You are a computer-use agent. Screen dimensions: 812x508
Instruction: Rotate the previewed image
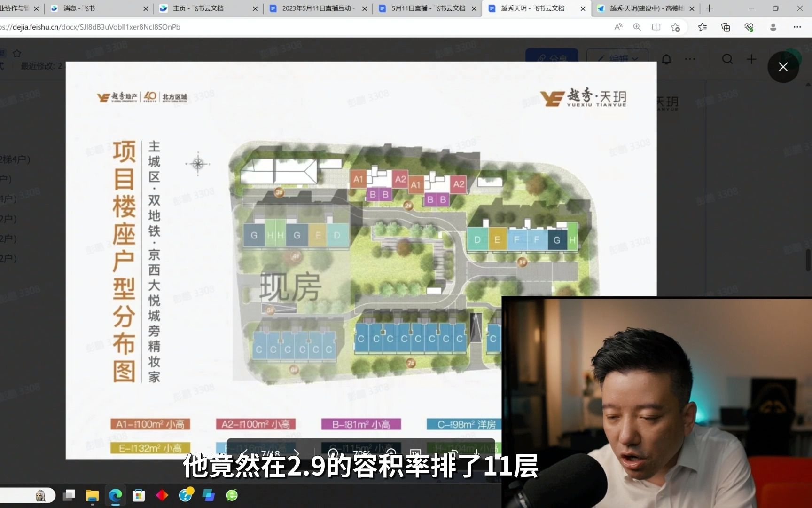point(454,453)
